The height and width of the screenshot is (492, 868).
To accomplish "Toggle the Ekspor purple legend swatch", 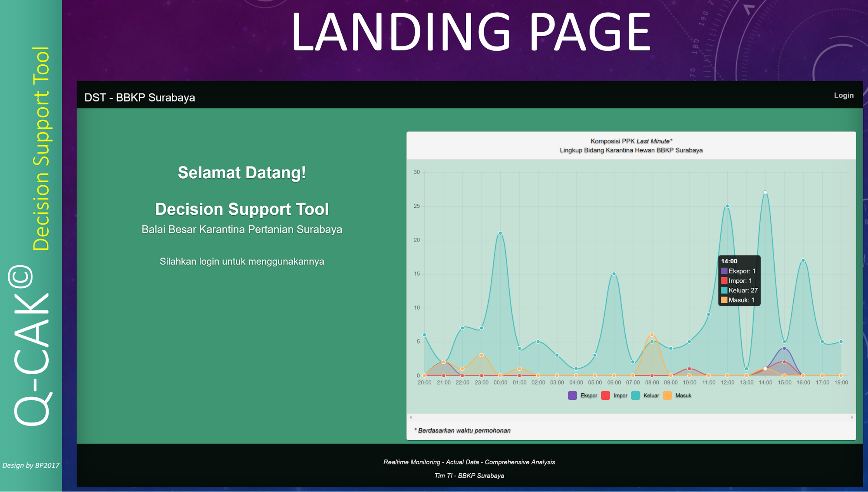I will [x=572, y=396].
